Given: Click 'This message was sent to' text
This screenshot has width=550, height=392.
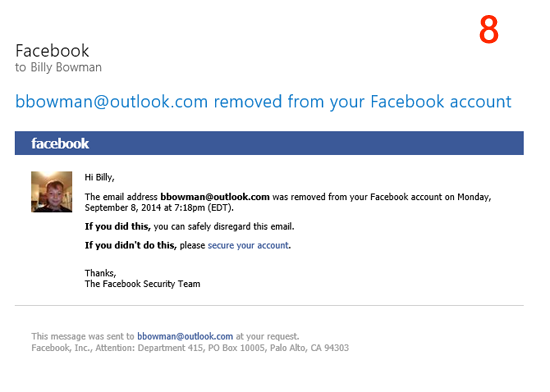Looking at the screenshot, I should (x=83, y=336).
